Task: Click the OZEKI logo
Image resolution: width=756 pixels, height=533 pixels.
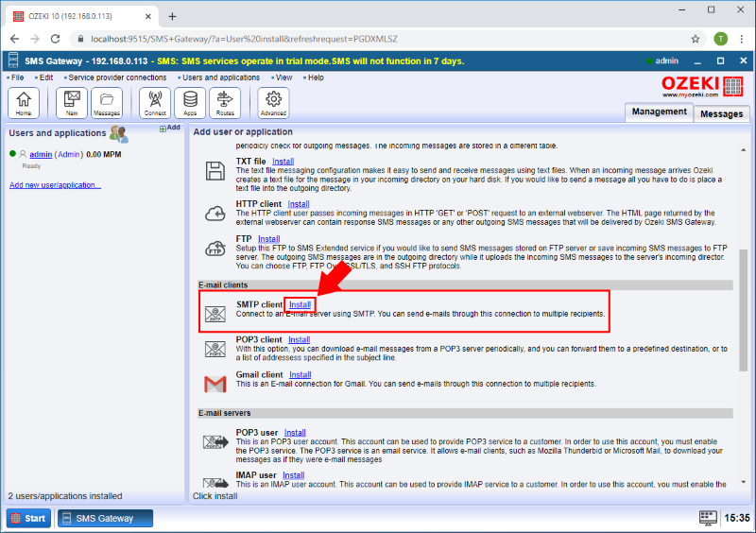Action: [x=701, y=86]
